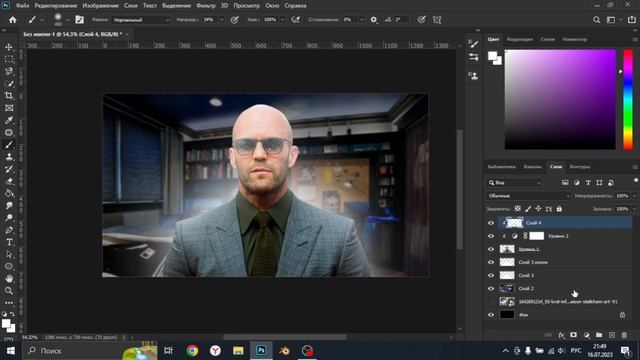Open the layer fill dropdown arrow

(x=634, y=209)
